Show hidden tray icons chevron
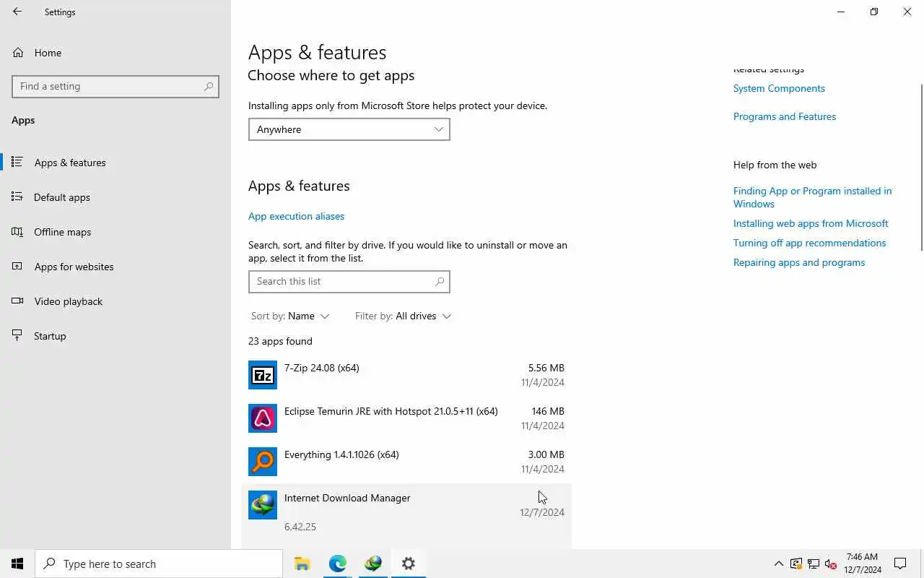 pos(779,564)
